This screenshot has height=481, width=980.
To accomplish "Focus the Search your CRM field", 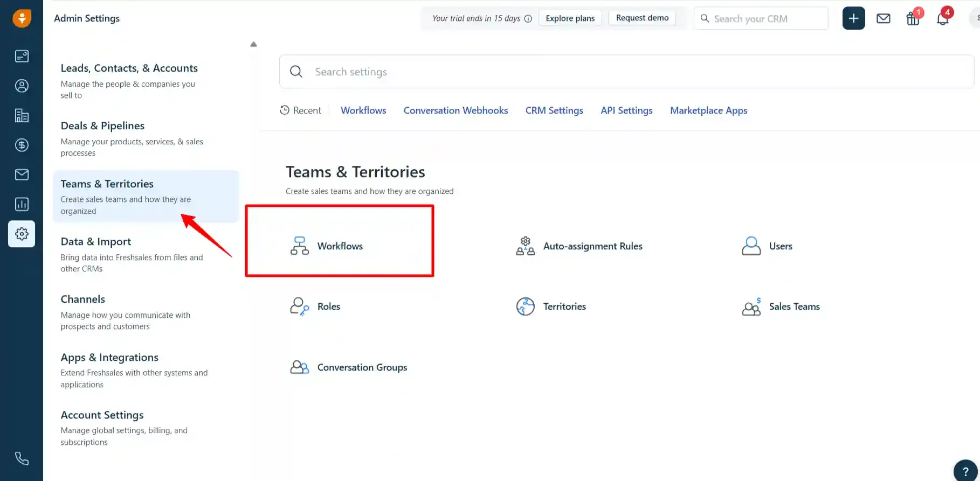I will (761, 18).
